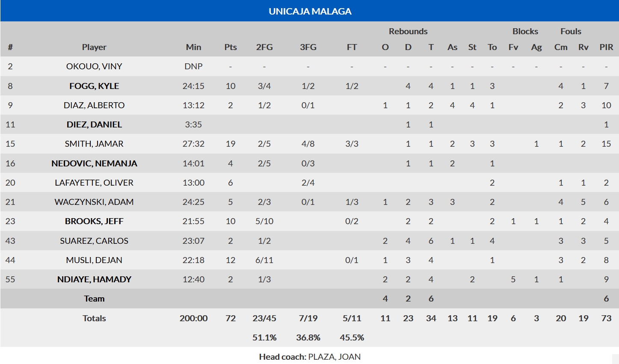Select Musli, Dejan player entry

(94, 260)
